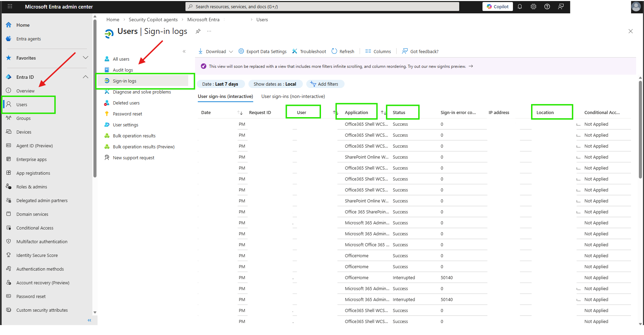Screen dimensions: 644x335
Task: Switch to User sign-ins (interactive) tab
Action: point(226,97)
